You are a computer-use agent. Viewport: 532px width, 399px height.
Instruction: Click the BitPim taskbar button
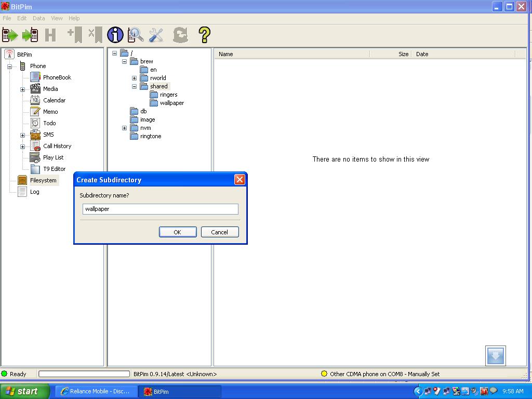pos(180,391)
